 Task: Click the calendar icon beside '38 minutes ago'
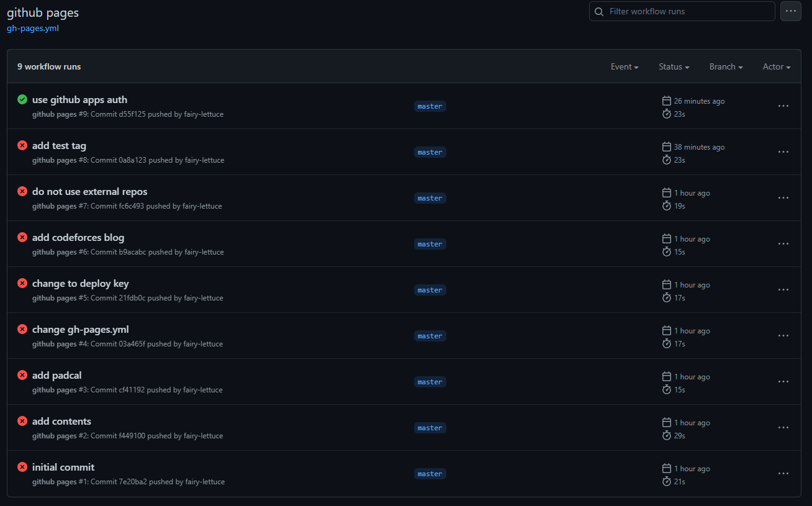click(667, 147)
